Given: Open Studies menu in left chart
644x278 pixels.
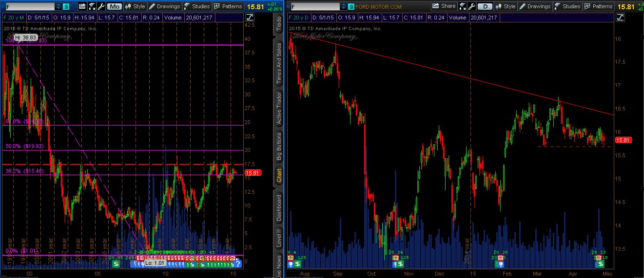Looking at the screenshot, I should click(x=196, y=6).
